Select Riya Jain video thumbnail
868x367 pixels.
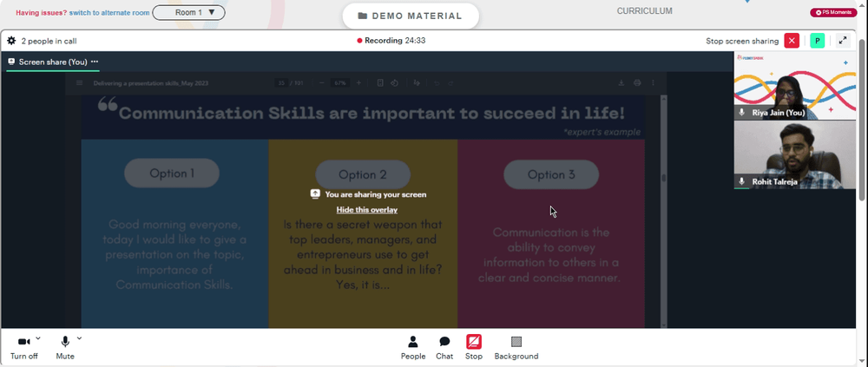point(795,86)
